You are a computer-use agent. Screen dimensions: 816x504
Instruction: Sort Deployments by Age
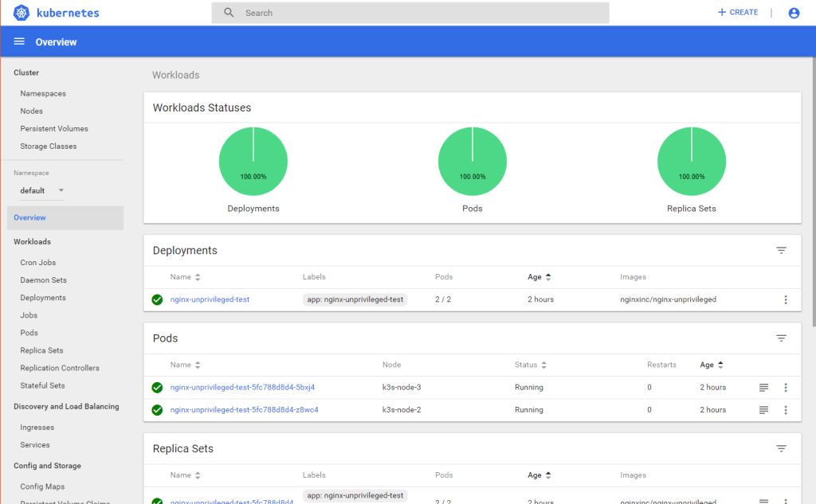[539, 277]
